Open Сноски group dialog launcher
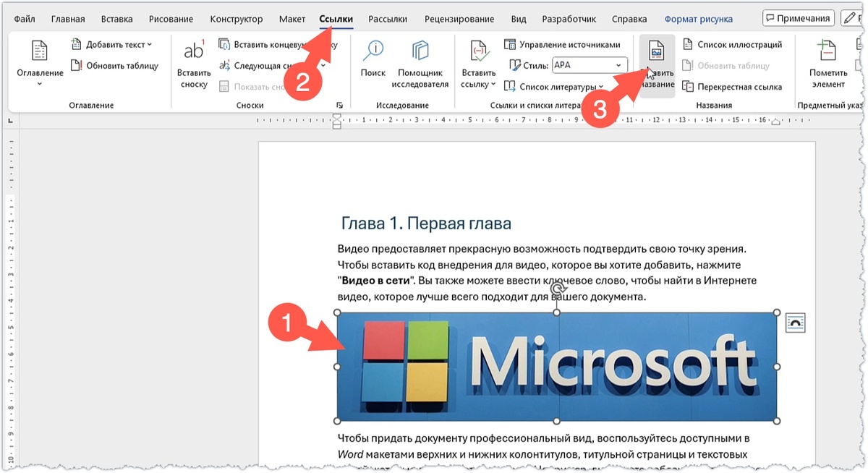 click(339, 106)
